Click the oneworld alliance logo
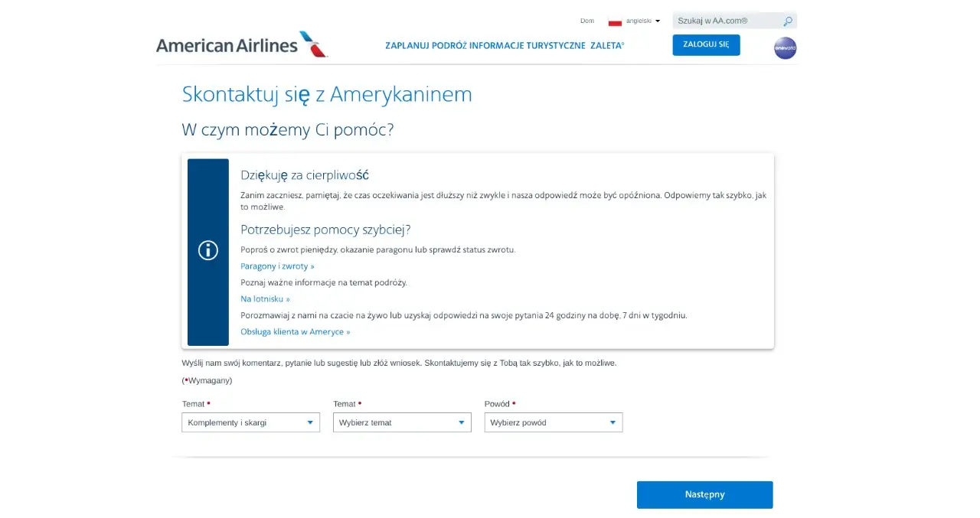 click(x=785, y=48)
